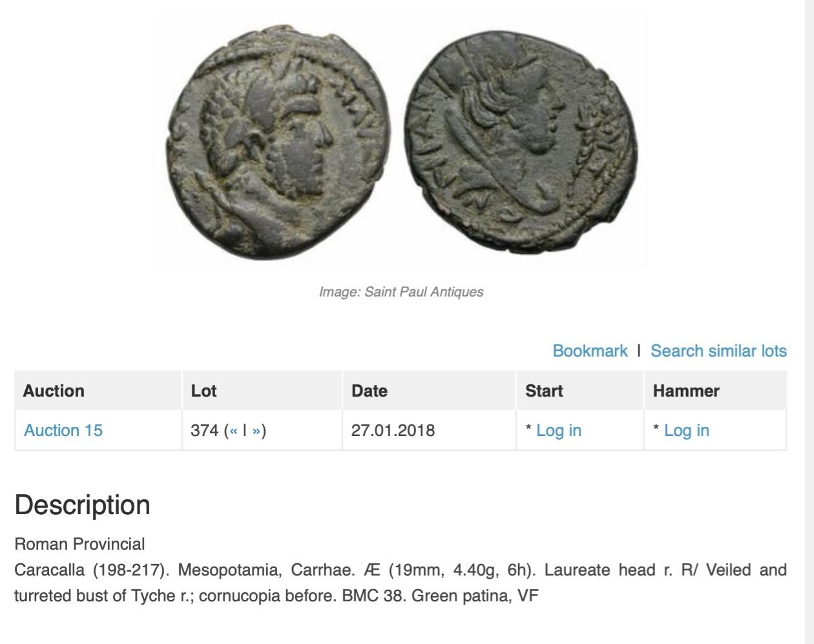The image size is (814, 644).
Task: Go to previous lot using « arrow
Action: pyautogui.click(x=234, y=431)
